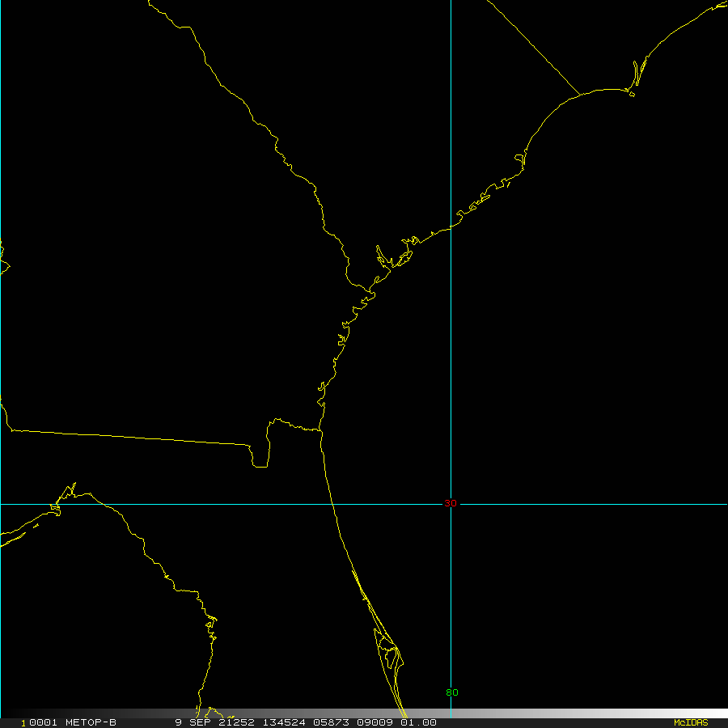Click the mid-gray section of grayscale bar
Image resolution: width=728 pixels, height=728 pixels.
[x=364, y=713]
